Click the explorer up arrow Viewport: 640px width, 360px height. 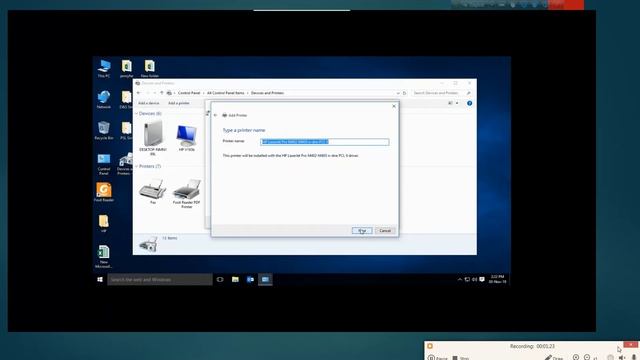(162, 93)
